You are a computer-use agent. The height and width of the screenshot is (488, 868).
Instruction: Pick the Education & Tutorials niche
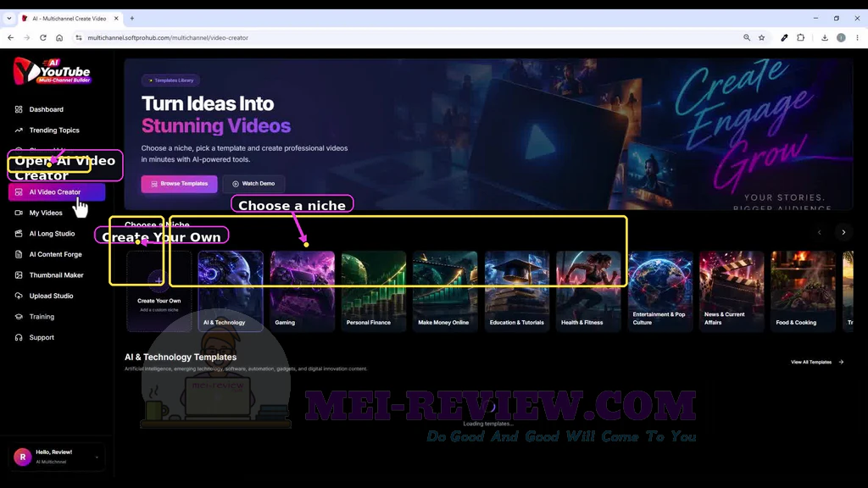coord(517,291)
